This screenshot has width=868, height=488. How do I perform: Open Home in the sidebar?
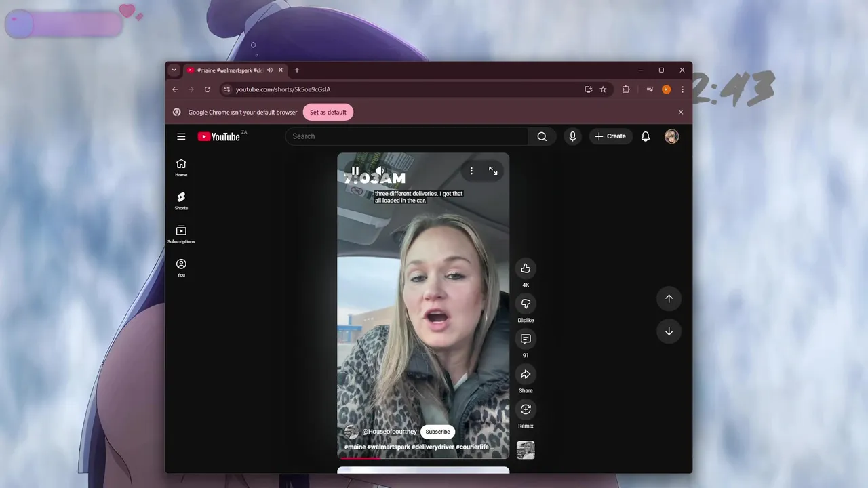[181, 167]
